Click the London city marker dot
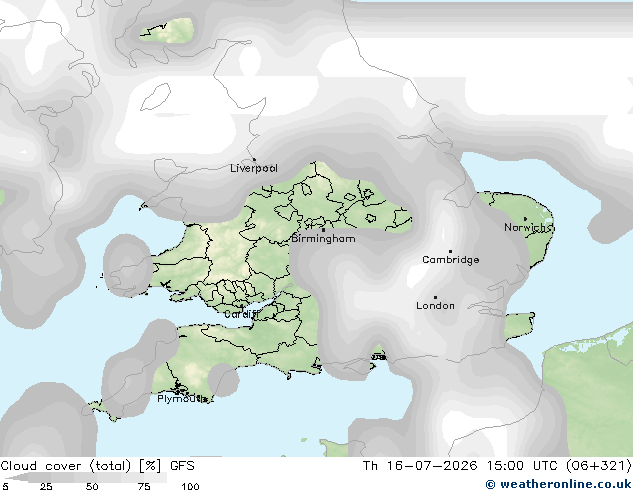 click(x=435, y=297)
